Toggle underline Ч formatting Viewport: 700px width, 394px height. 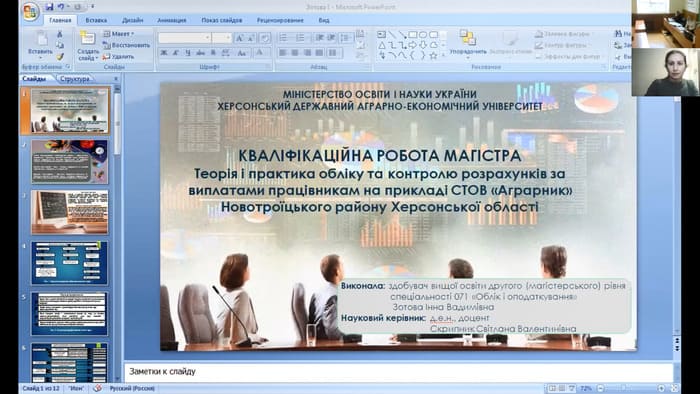pyautogui.click(x=188, y=53)
